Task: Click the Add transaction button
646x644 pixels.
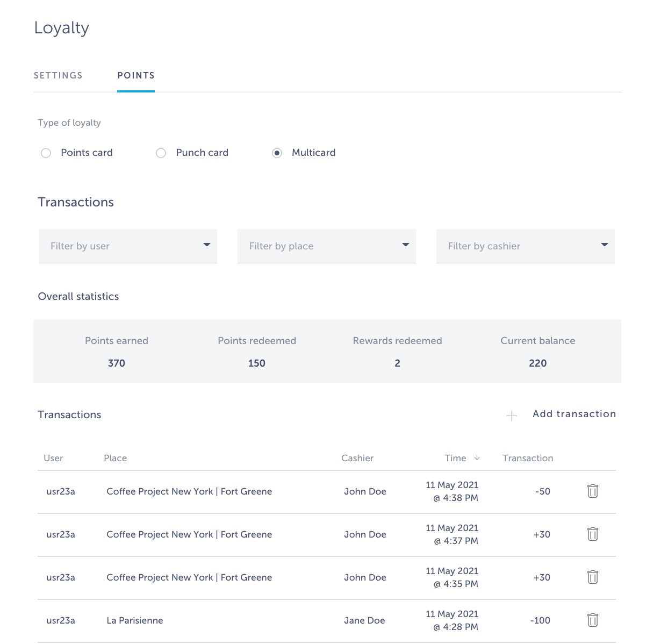Action: [x=574, y=414]
